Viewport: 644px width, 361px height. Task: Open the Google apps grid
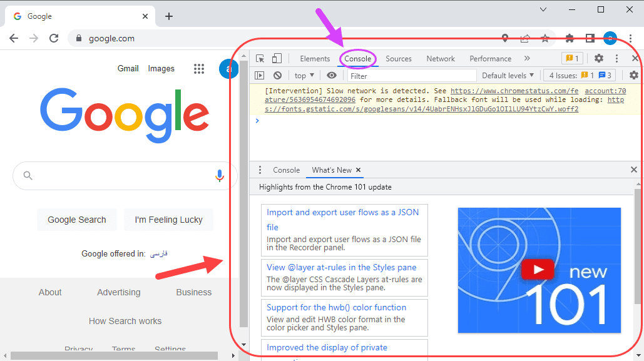pos(199,69)
